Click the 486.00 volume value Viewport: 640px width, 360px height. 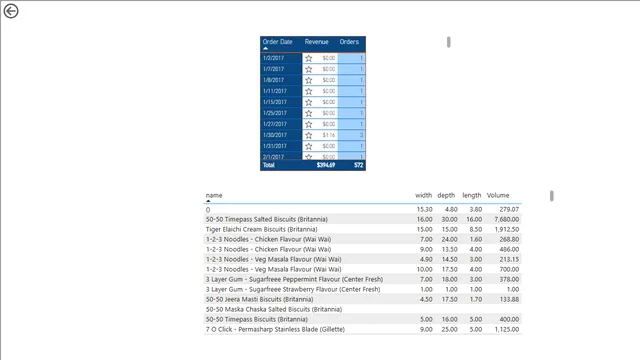[509, 249]
